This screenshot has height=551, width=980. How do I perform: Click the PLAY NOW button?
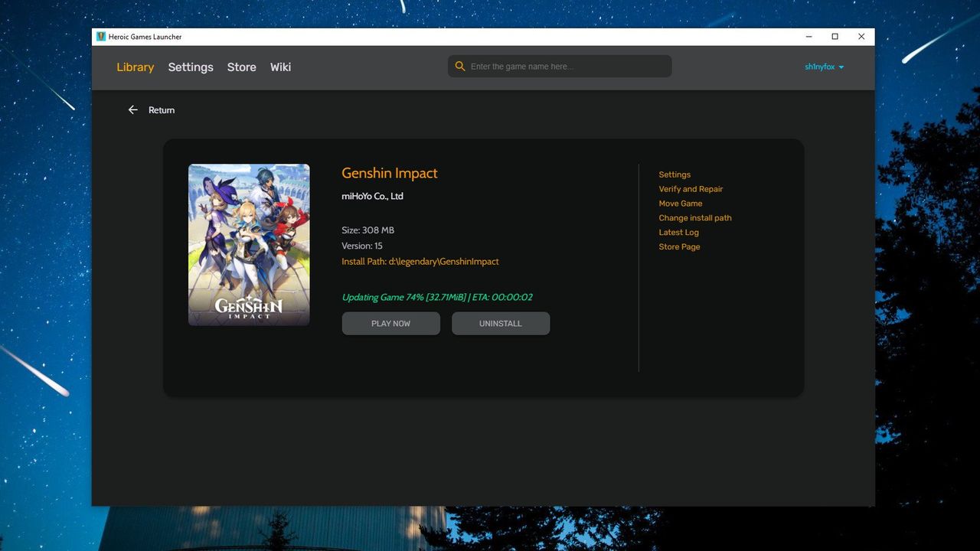(x=391, y=324)
